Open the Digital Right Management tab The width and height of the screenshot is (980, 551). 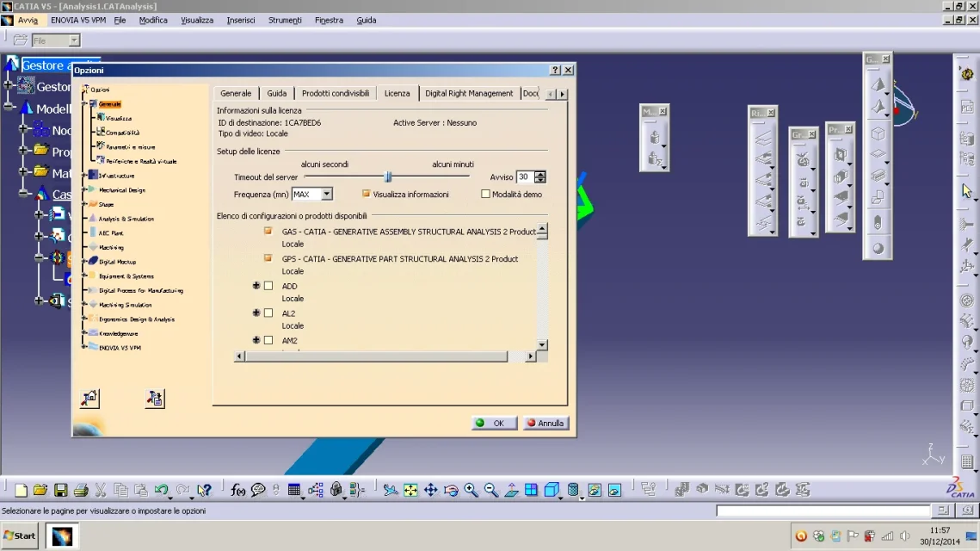469,93
